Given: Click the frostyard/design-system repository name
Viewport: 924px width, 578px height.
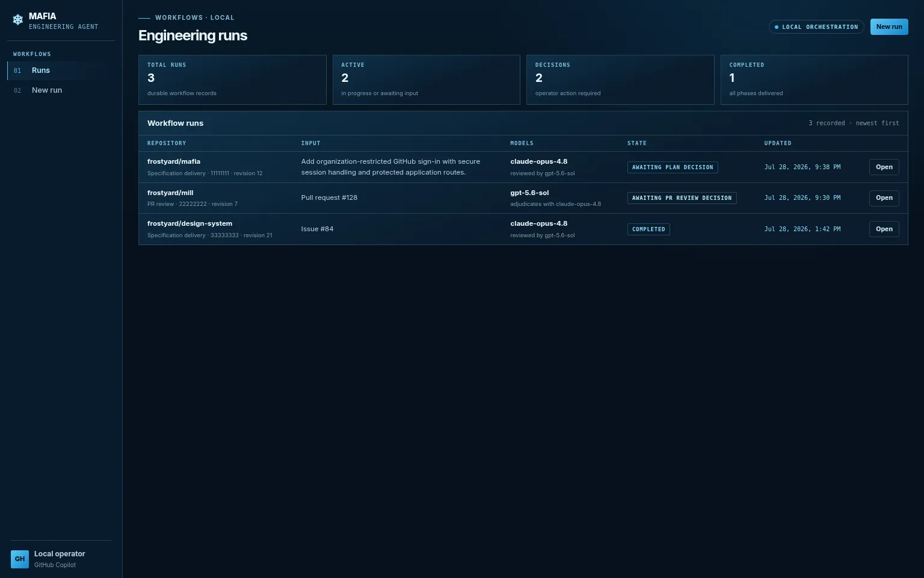Looking at the screenshot, I should click(x=189, y=223).
